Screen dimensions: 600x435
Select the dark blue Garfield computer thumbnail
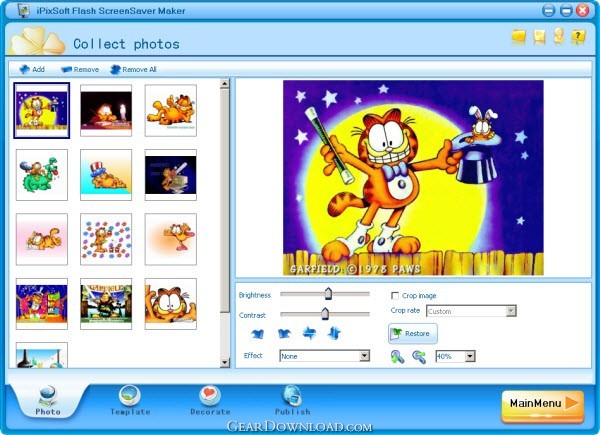(x=171, y=175)
